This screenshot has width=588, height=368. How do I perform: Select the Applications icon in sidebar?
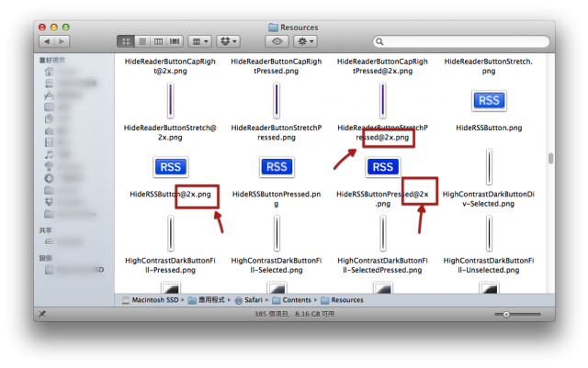[49, 95]
